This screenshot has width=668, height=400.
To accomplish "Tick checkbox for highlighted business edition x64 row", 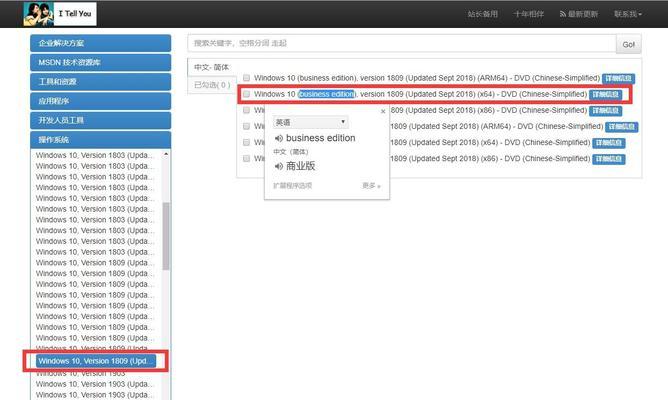I will click(x=246, y=94).
